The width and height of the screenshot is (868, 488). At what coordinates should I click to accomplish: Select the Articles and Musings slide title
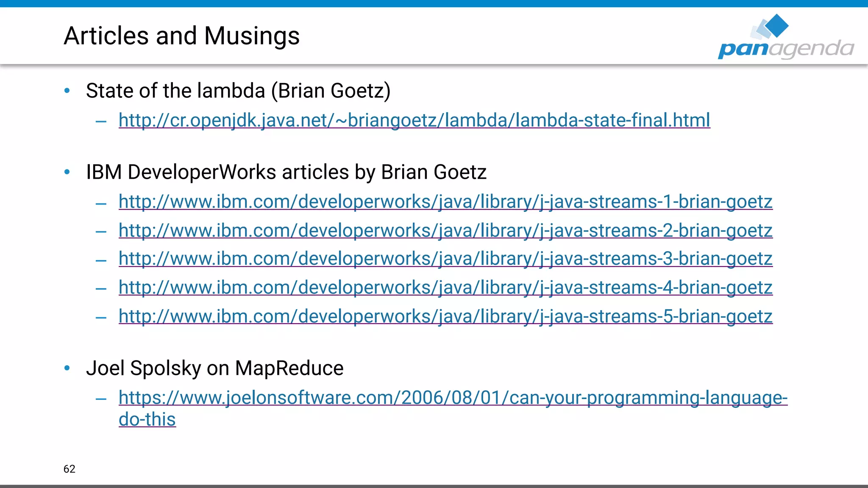point(181,36)
